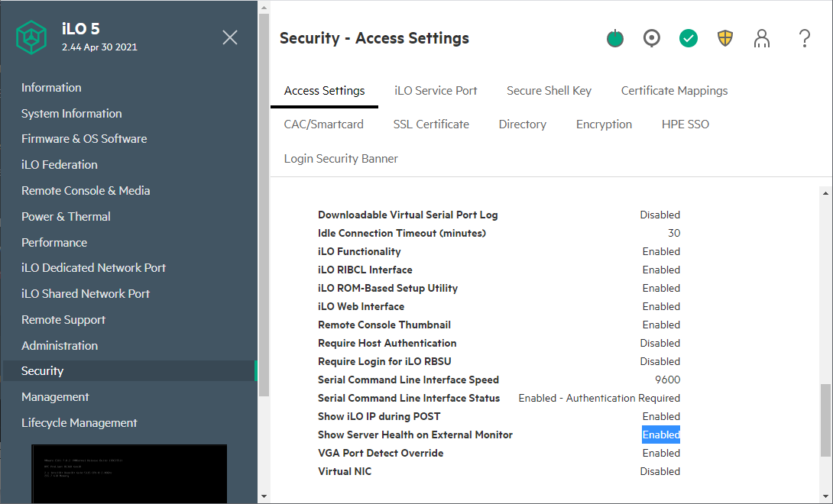Click the 'Require Host Authentication' label
This screenshot has width=833, height=504.
pos(387,343)
